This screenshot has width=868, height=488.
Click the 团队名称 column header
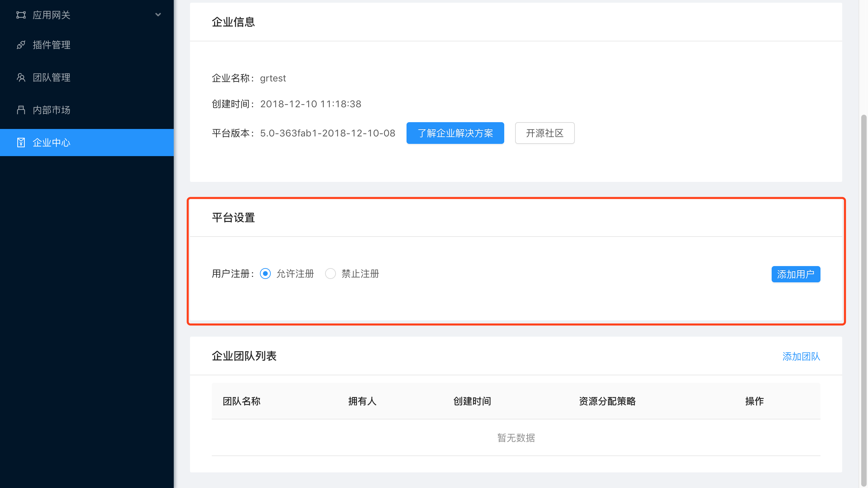[x=242, y=401]
